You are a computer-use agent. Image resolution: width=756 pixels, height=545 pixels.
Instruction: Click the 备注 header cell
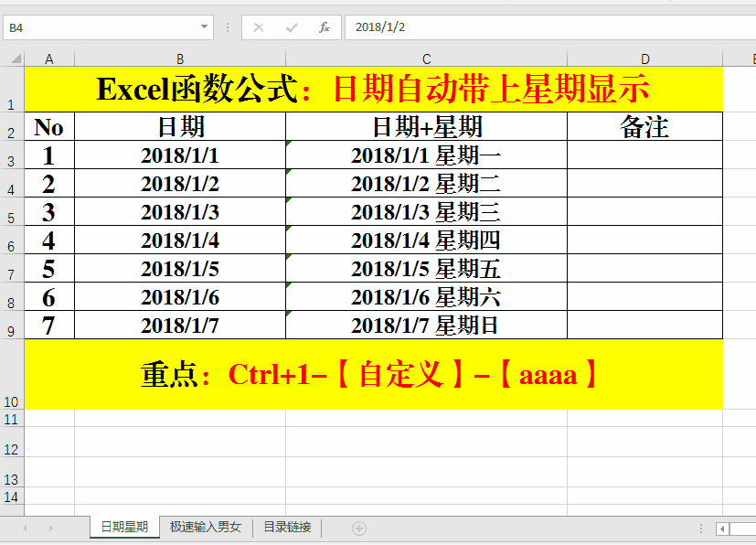(644, 127)
